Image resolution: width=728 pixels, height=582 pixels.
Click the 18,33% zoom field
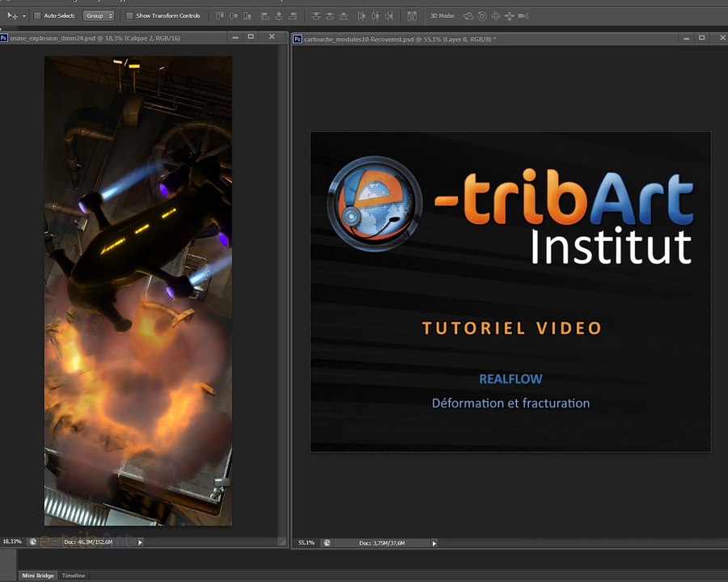(12, 542)
